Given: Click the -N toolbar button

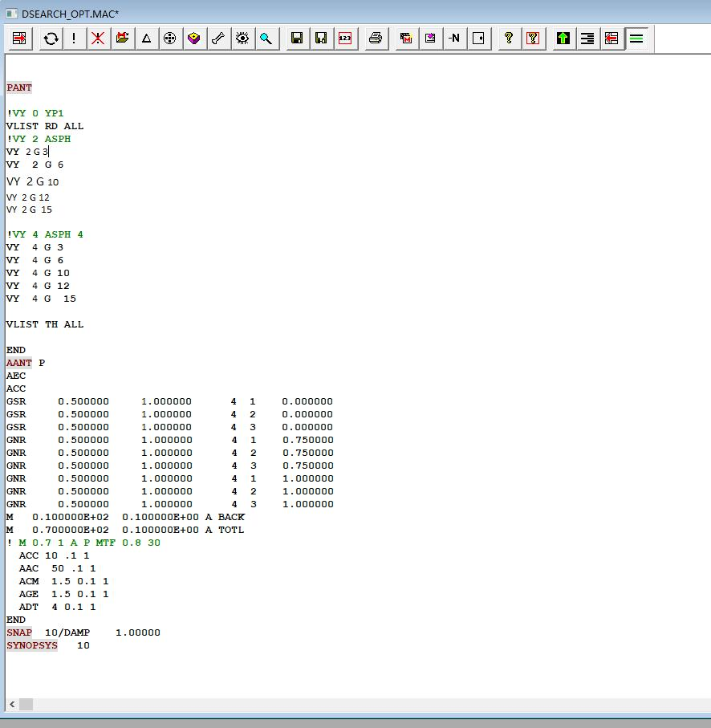Looking at the screenshot, I should tap(454, 38).
